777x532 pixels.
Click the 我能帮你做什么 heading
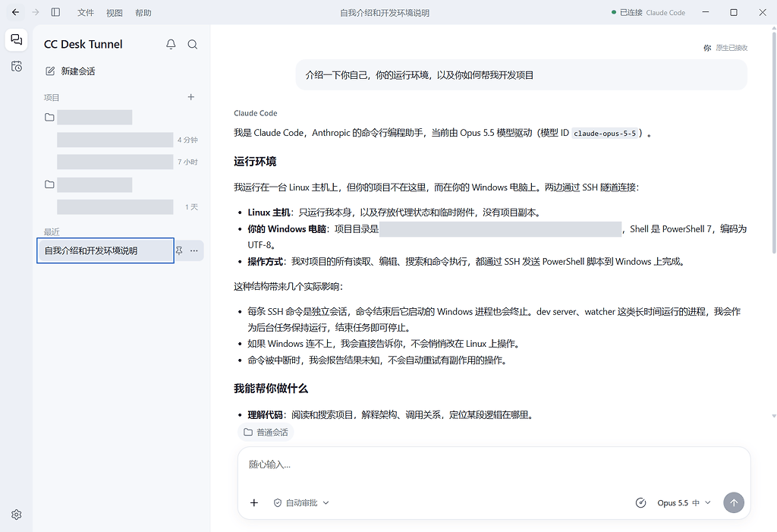(x=271, y=389)
